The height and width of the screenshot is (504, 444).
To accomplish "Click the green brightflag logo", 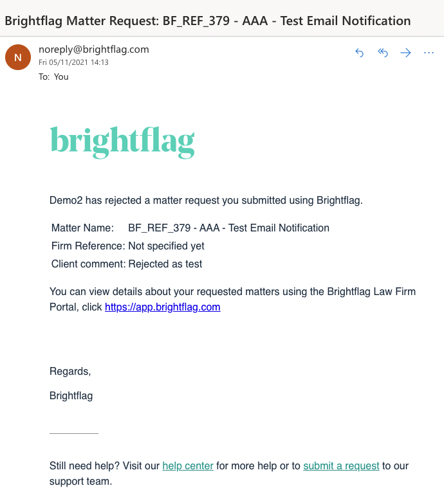I will click(x=122, y=142).
